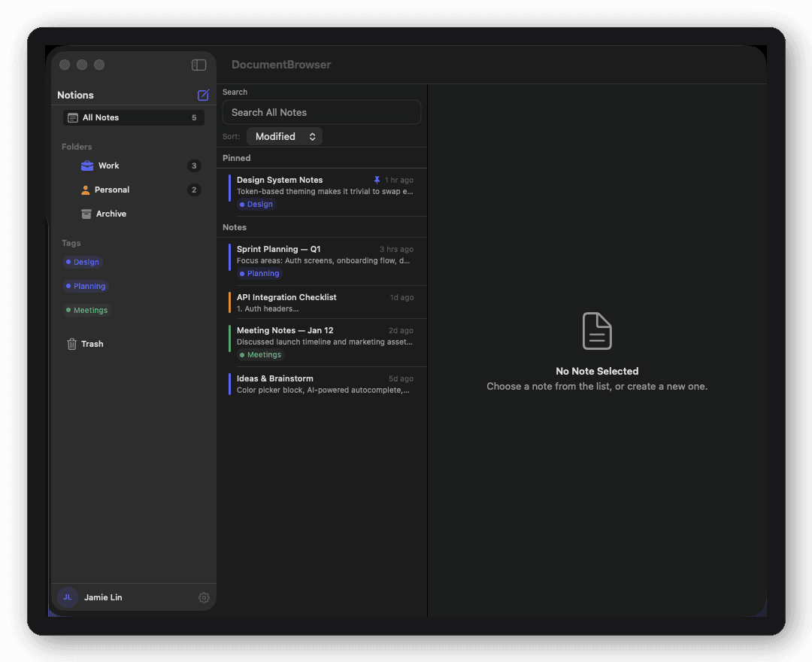
Task: Filter by Meetings tag in sidebar
Action: 87,310
